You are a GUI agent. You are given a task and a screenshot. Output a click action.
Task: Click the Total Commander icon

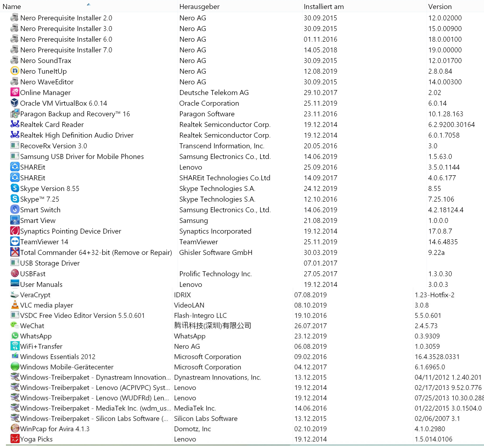click(x=14, y=252)
